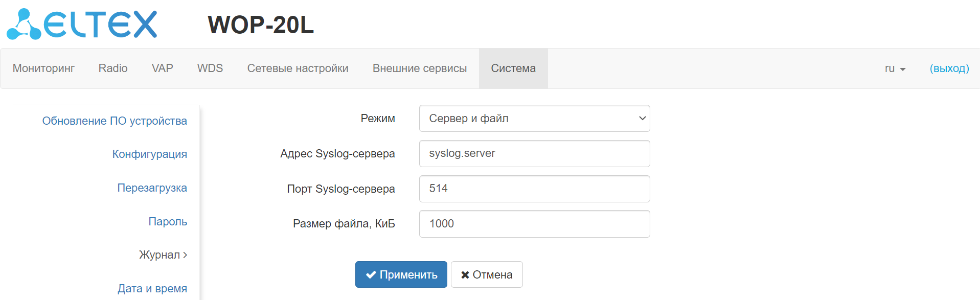
Task: Click the (выход) logout link
Action: 949,68
